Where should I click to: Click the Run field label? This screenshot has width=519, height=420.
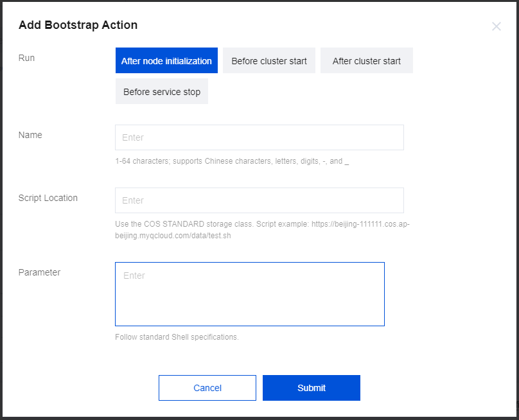pyautogui.click(x=26, y=58)
